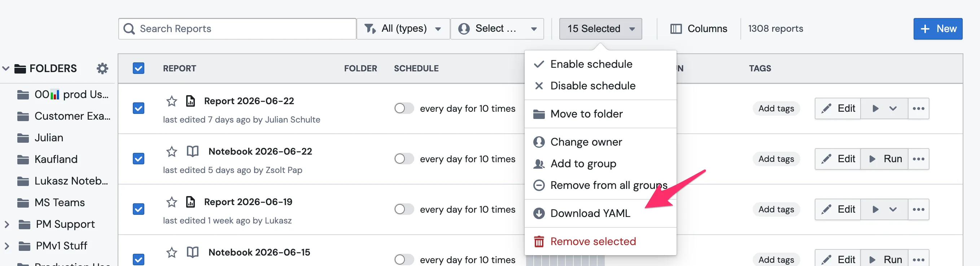Image resolution: width=980 pixels, height=266 pixels.
Task: Star the Notebook 2026-06-15 row
Action: 172,253
